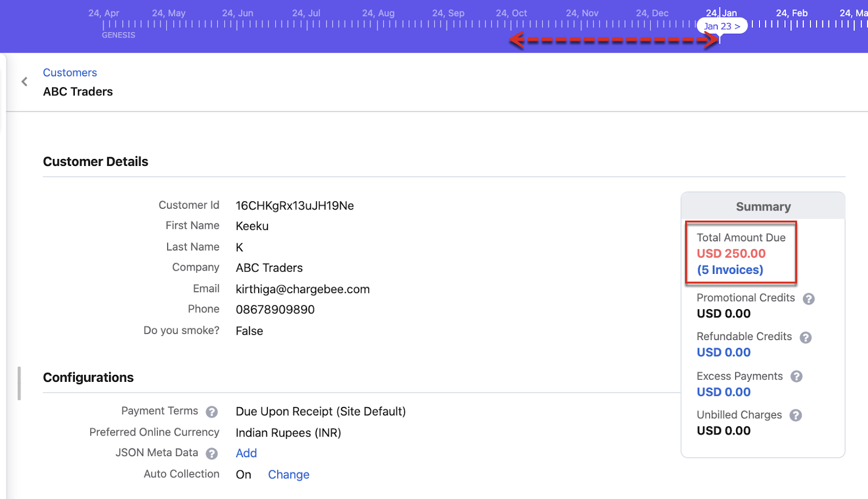Click help icon next to Payment Terms
Image resolution: width=868 pixels, height=499 pixels.
pyautogui.click(x=212, y=412)
